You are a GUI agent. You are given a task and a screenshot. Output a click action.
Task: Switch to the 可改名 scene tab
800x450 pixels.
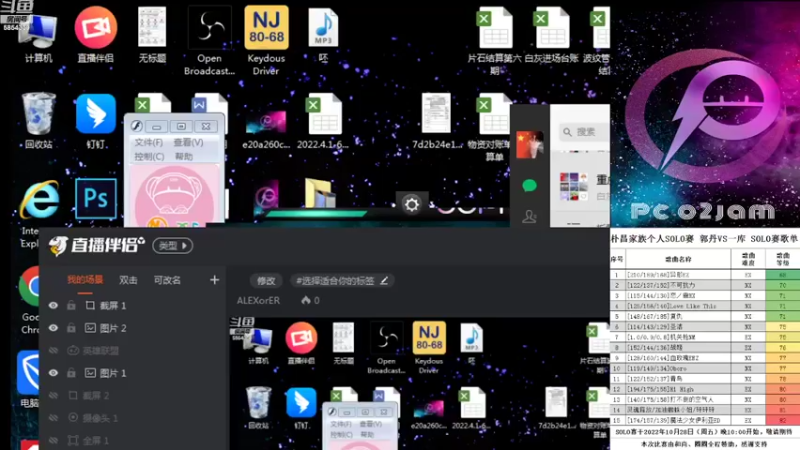click(167, 280)
